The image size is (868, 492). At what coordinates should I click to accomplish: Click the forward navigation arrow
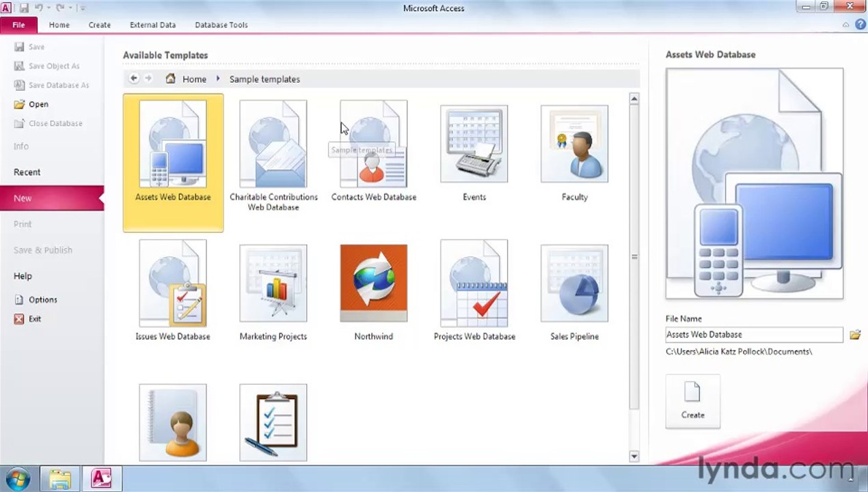148,79
